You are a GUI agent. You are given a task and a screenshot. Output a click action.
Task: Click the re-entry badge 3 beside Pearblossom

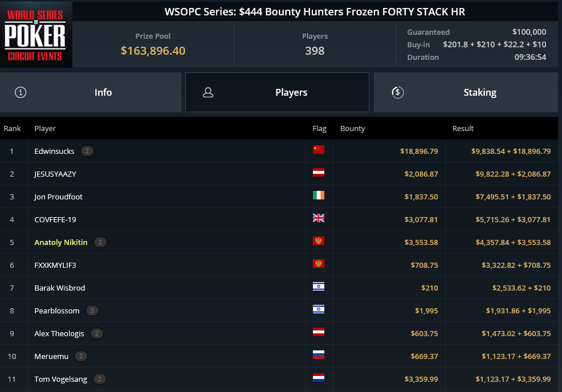coord(92,311)
